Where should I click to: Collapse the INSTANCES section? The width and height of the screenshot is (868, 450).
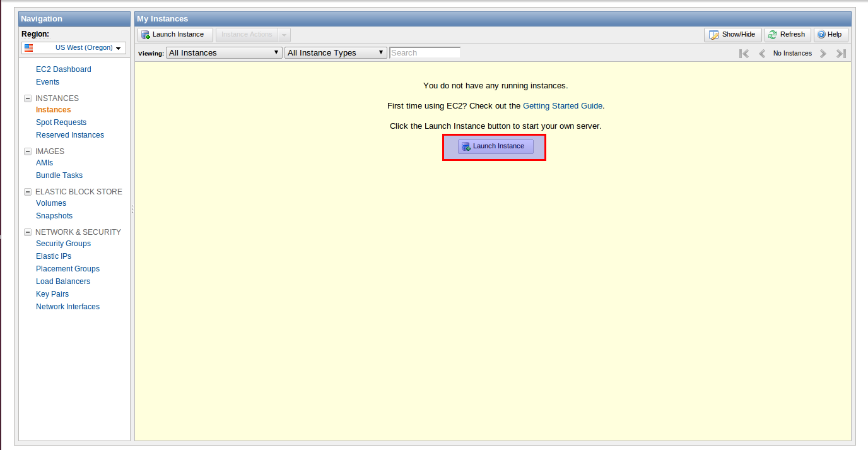[x=28, y=98]
